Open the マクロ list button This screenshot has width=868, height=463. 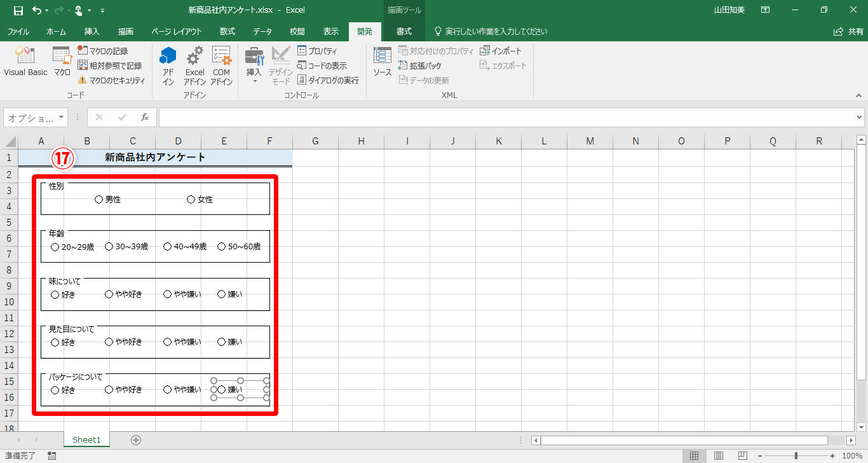pos(62,62)
